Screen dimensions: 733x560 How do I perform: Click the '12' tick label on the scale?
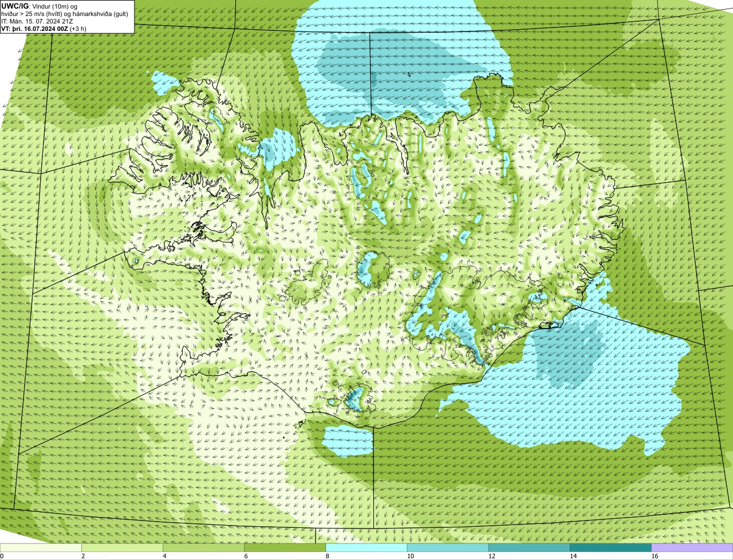pyautogui.click(x=492, y=556)
